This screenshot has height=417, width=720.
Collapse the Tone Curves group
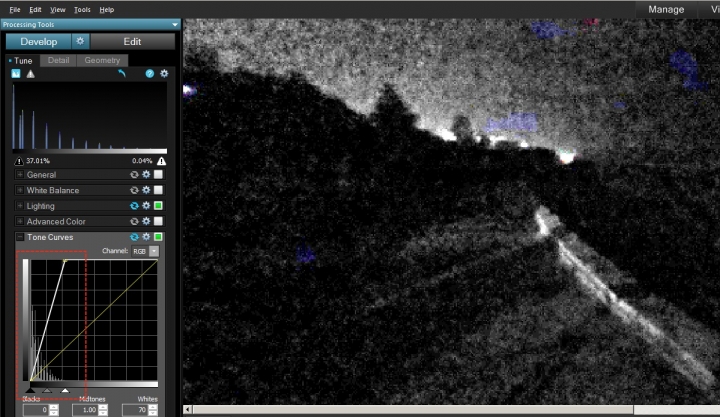pyautogui.click(x=20, y=237)
